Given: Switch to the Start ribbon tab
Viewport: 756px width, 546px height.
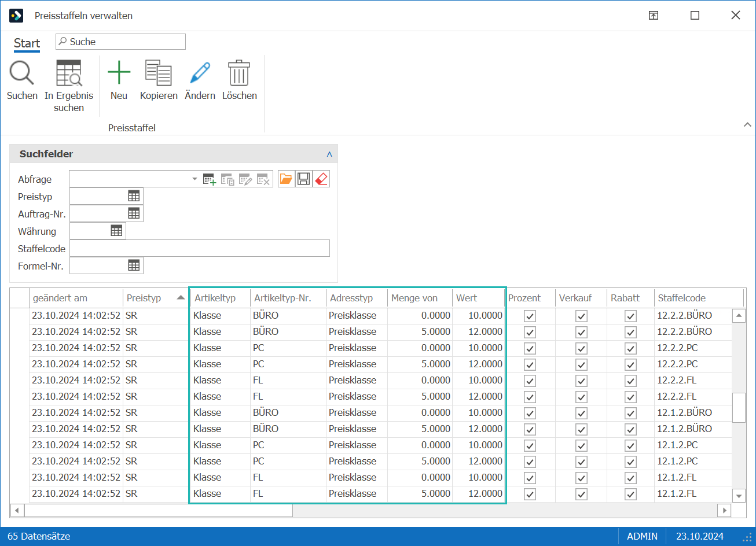Looking at the screenshot, I should pos(27,43).
